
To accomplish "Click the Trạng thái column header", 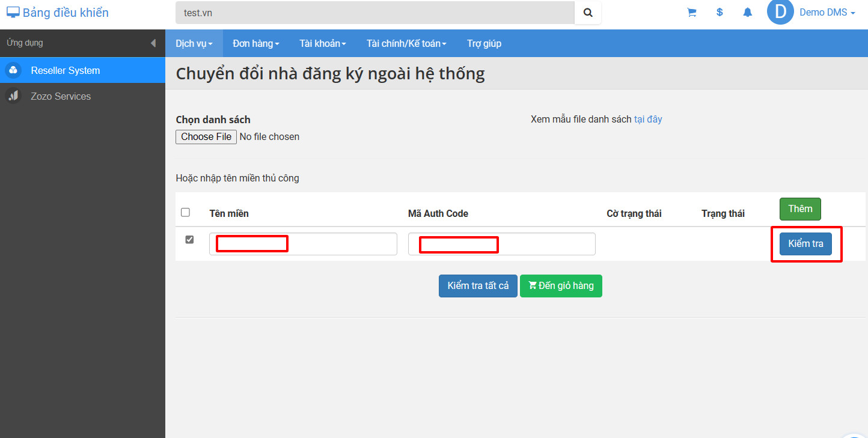I will (723, 213).
